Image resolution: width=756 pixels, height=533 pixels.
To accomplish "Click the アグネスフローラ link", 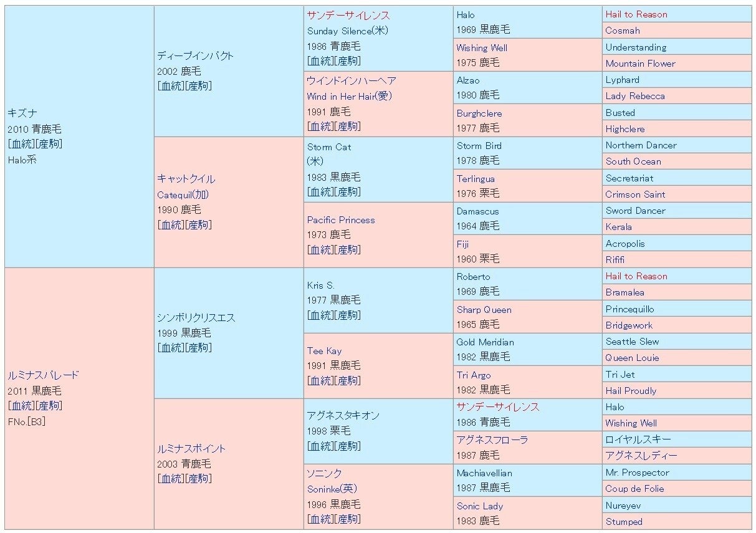I will click(492, 440).
